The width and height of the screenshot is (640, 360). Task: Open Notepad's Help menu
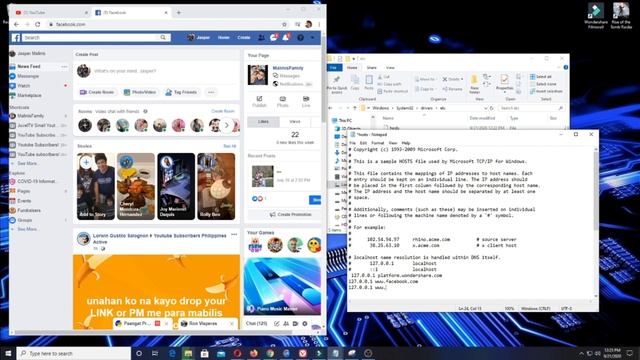point(406,143)
